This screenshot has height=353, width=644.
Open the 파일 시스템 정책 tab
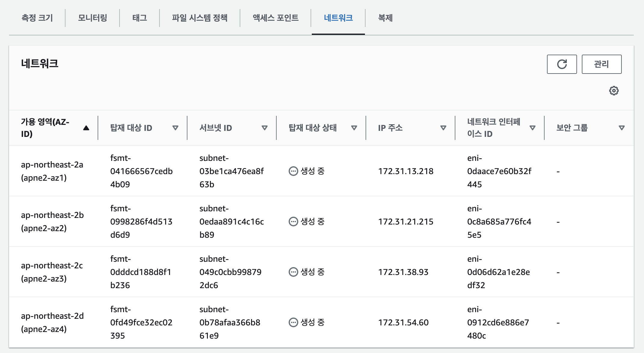click(x=199, y=18)
